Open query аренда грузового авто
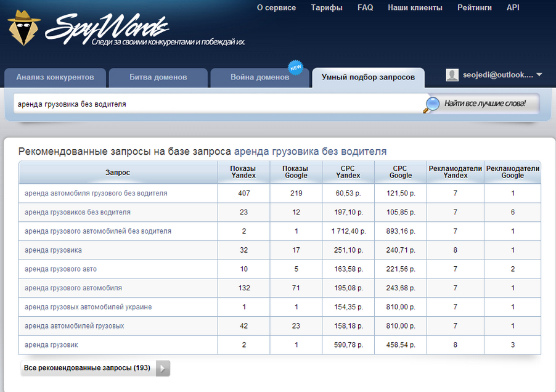This screenshot has height=392, width=556. coord(60,269)
